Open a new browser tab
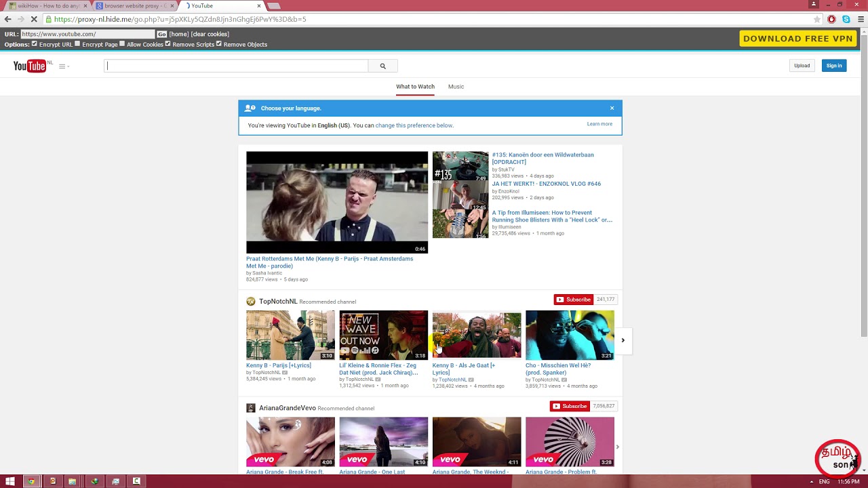868x488 pixels. [x=274, y=5]
